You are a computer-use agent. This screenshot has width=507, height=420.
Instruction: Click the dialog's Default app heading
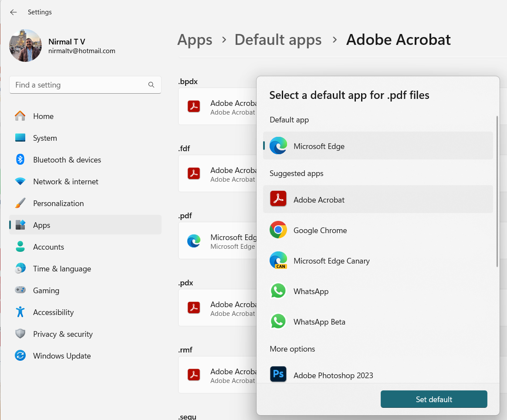coord(289,120)
